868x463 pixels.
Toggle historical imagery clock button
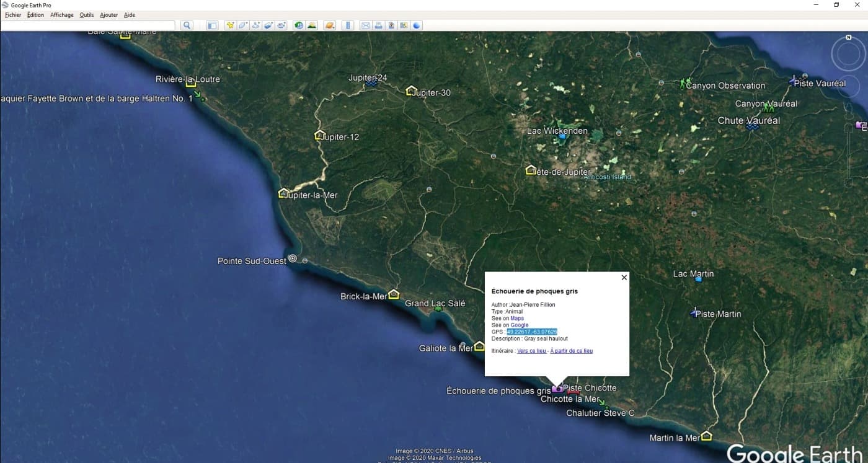[x=299, y=25]
